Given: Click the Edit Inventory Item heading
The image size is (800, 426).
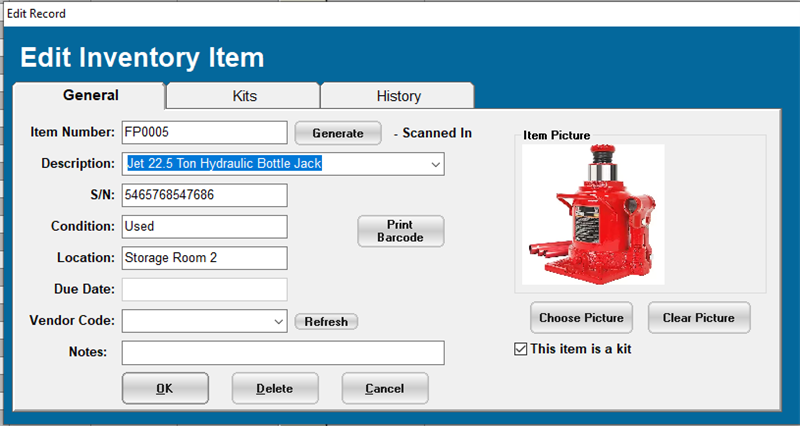Looking at the screenshot, I should point(142,57).
